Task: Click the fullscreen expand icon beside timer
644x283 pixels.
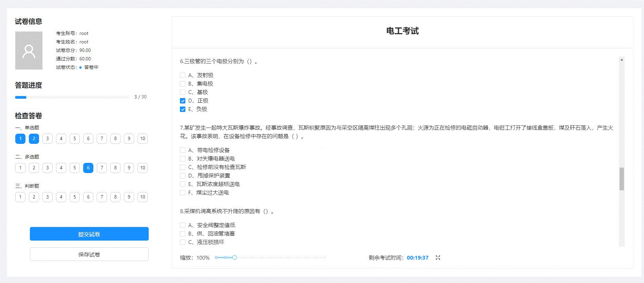Action: tap(438, 258)
